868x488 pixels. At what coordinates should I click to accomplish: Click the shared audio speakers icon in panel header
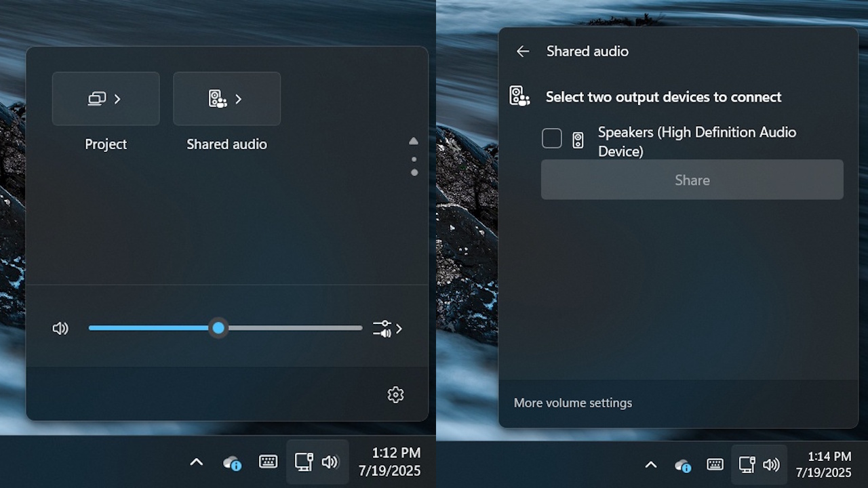click(x=519, y=95)
